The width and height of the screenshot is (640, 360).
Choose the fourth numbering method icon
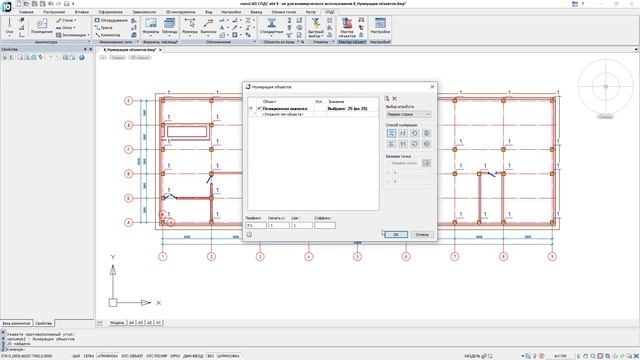427,133
